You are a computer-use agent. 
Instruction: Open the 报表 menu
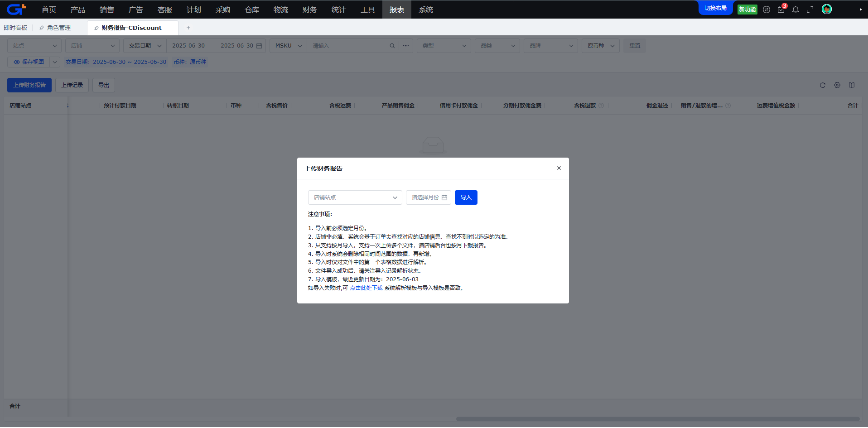pyautogui.click(x=397, y=10)
